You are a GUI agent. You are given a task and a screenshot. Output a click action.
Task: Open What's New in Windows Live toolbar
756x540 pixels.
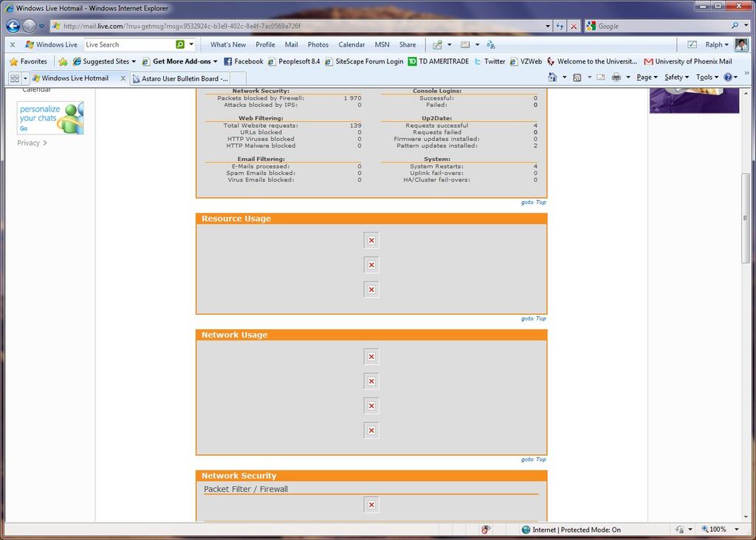pyautogui.click(x=228, y=44)
